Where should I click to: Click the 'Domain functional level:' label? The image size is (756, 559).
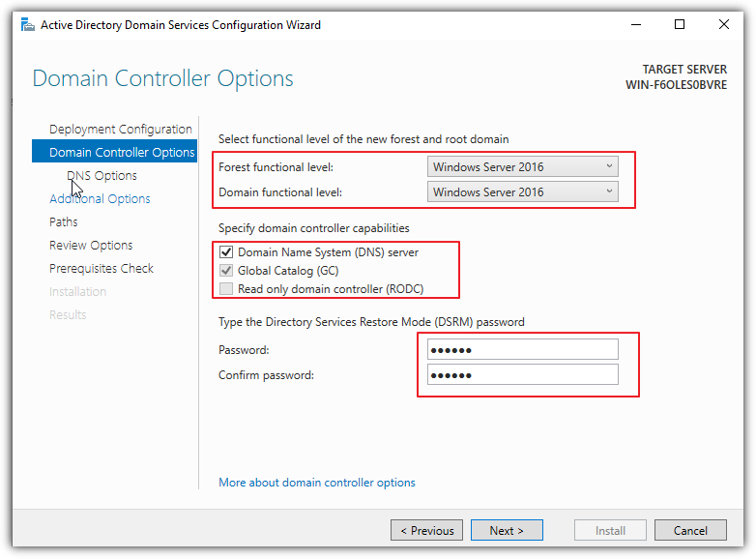point(280,191)
